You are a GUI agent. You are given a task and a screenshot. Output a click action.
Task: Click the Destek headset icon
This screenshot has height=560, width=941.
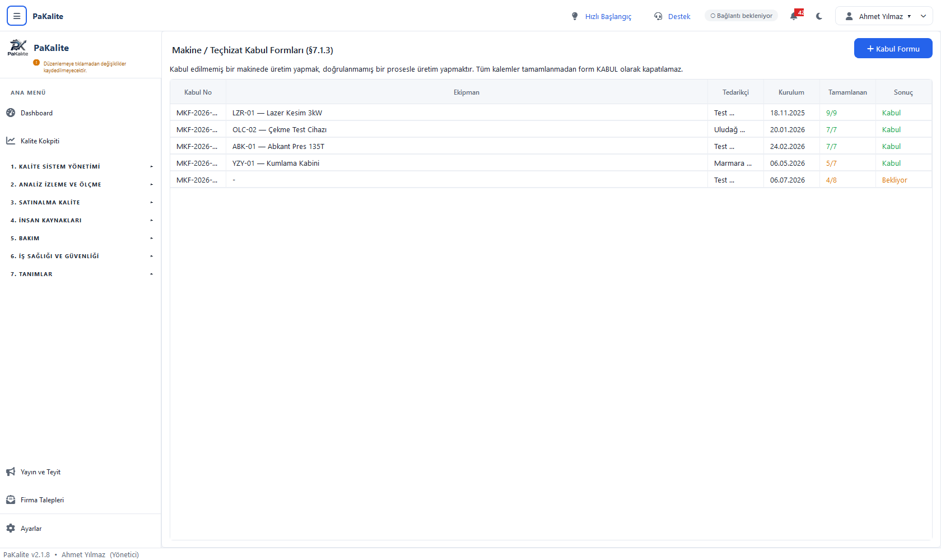click(658, 16)
